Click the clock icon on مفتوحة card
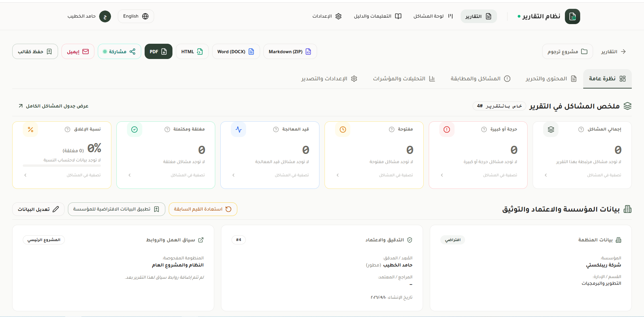644x317 pixels. click(x=343, y=130)
